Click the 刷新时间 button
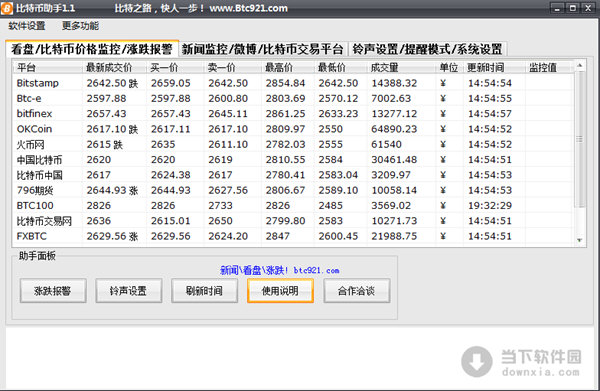The width and height of the screenshot is (600, 391). (x=204, y=291)
